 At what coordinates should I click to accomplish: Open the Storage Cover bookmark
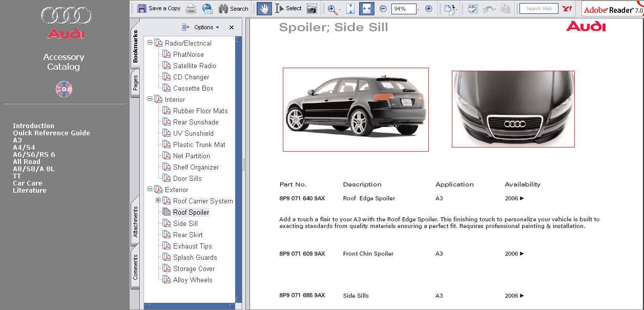tap(194, 268)
